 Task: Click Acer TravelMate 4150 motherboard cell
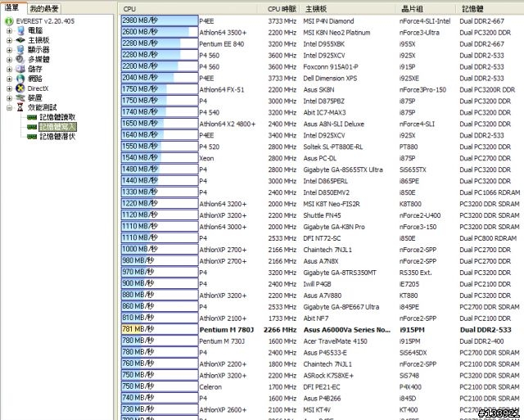pyautogui.click(x=335, y=341)
